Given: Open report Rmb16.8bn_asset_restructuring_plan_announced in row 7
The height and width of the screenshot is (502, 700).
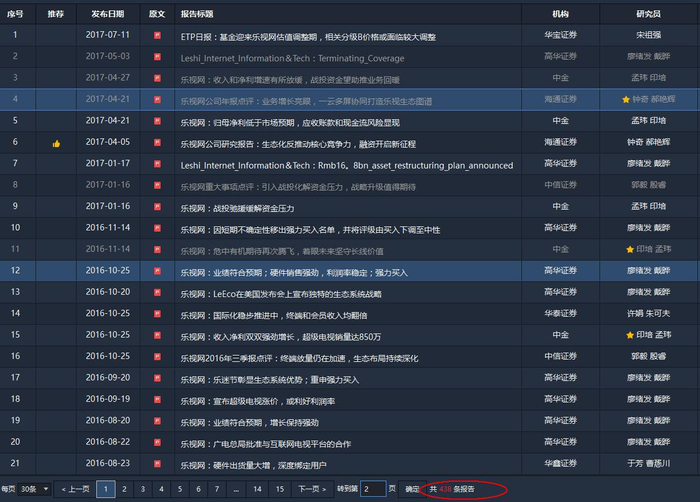Looking at the screenshot, I should pos(347,166).
